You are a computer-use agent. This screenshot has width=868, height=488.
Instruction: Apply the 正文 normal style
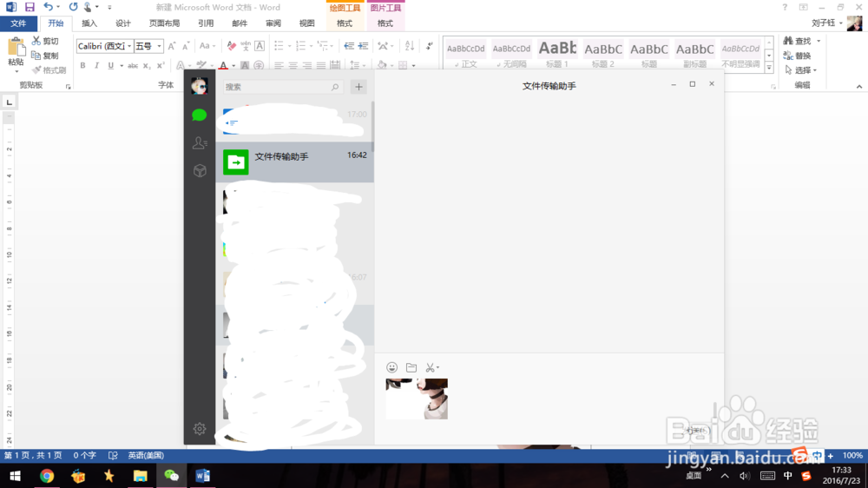point(465,54)
